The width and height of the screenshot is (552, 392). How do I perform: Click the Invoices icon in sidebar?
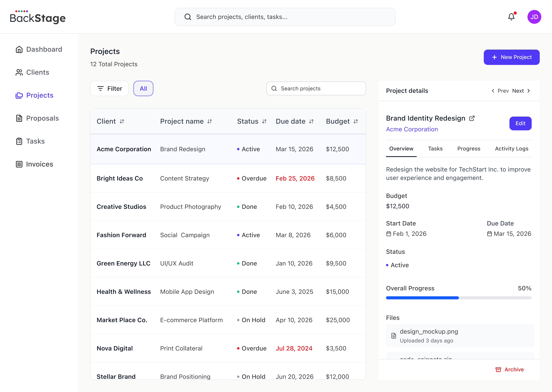(19, 164)
